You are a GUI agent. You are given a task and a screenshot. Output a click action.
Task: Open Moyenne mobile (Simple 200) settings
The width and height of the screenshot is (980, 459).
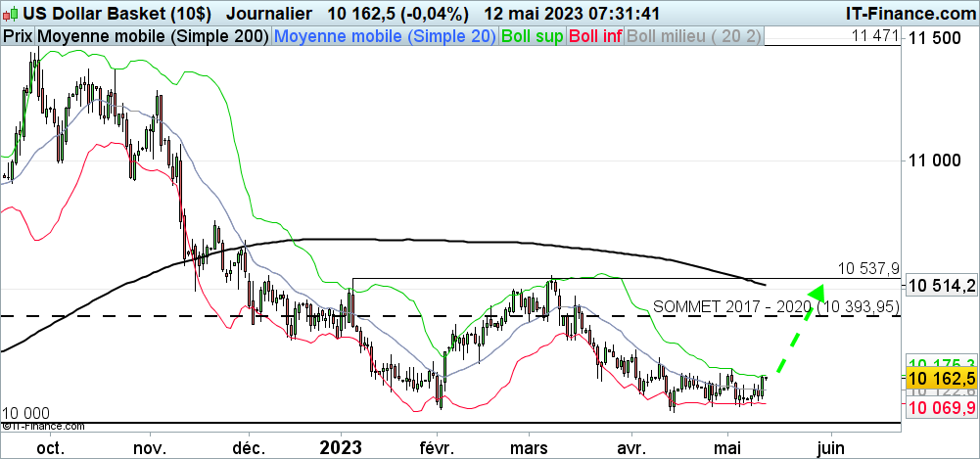point(153,36)
